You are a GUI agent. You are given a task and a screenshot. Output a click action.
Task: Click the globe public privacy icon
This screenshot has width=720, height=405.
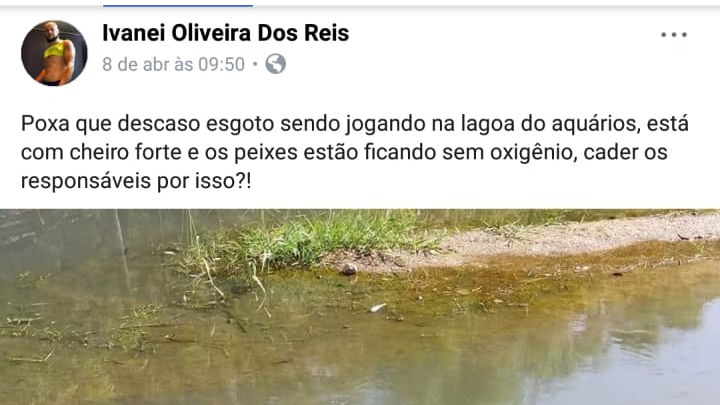(x=276, y=64)
